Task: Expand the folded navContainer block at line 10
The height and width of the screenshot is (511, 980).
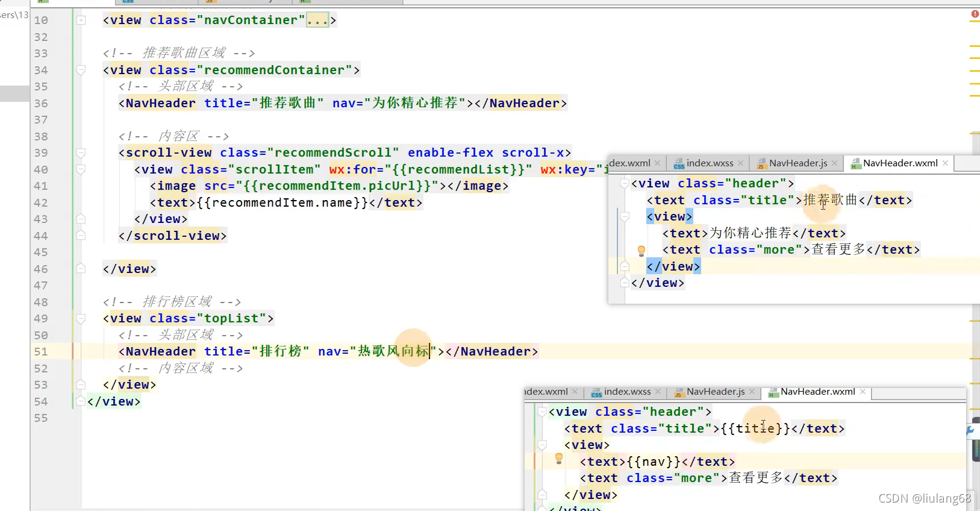Action: [81, 20]
